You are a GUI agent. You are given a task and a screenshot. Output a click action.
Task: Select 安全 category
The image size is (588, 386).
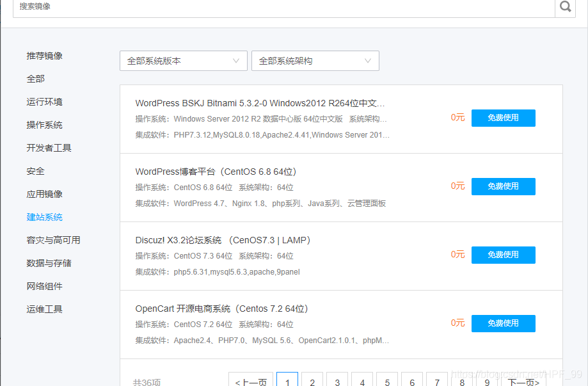(x=36, y=171)
